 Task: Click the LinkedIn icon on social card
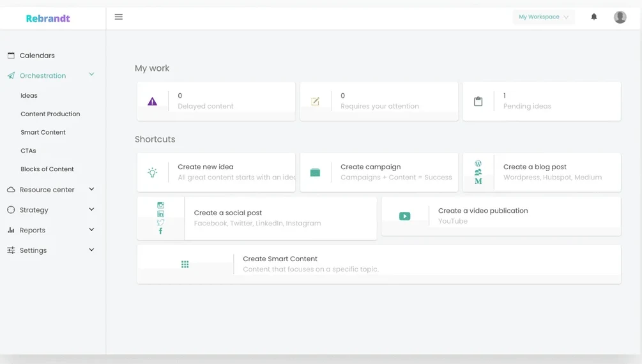point(160,214)
